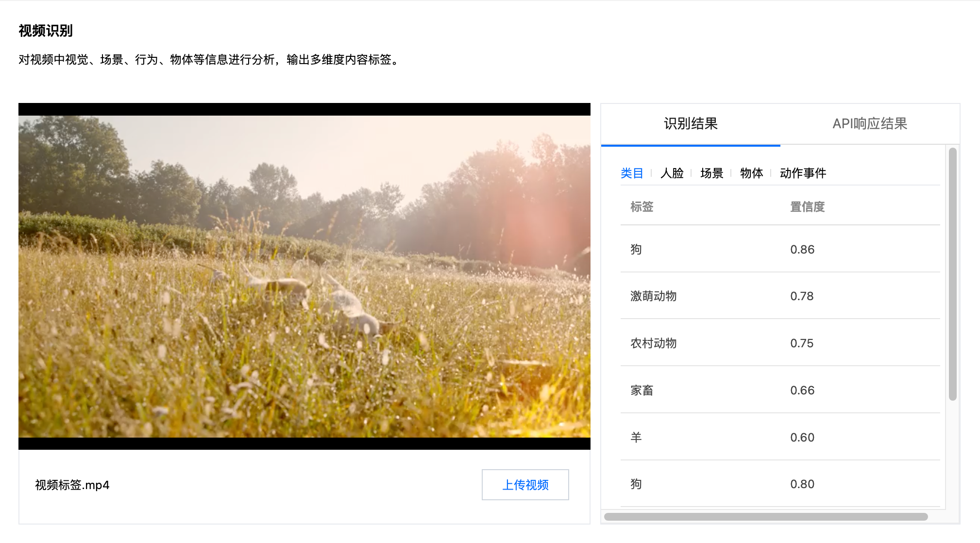This screenshot has height=543, width=980.
Task: Click the 狗 label with confidence 0.80
Action: pos(636,484)
